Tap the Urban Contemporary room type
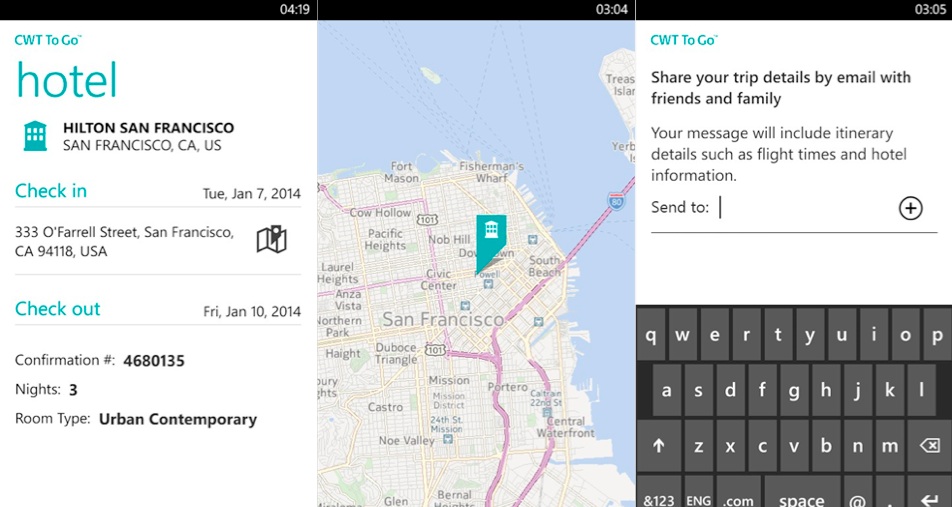952x507 pixels. click(x=178, y=420)
